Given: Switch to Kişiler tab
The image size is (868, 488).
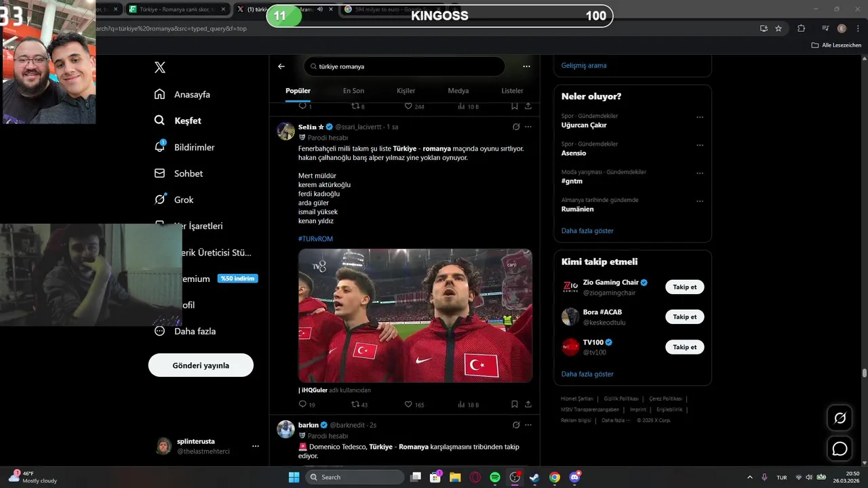Looking at the screenshot, I should coord(406,91).
